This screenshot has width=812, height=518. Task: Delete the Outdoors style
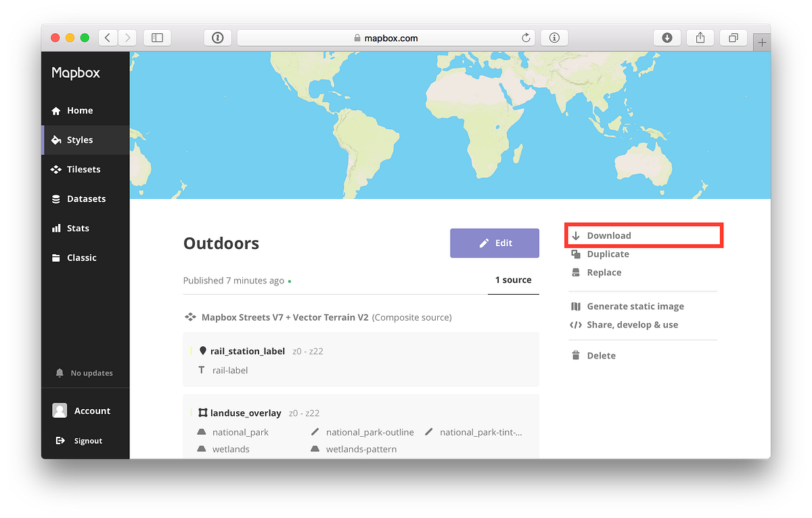[x=576, y=355]
